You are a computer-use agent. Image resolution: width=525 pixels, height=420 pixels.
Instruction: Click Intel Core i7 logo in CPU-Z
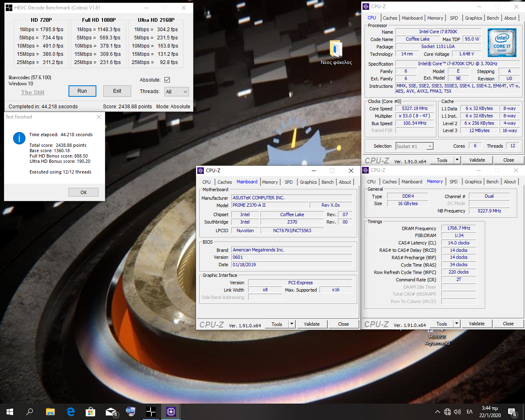(x=502, y=43)
